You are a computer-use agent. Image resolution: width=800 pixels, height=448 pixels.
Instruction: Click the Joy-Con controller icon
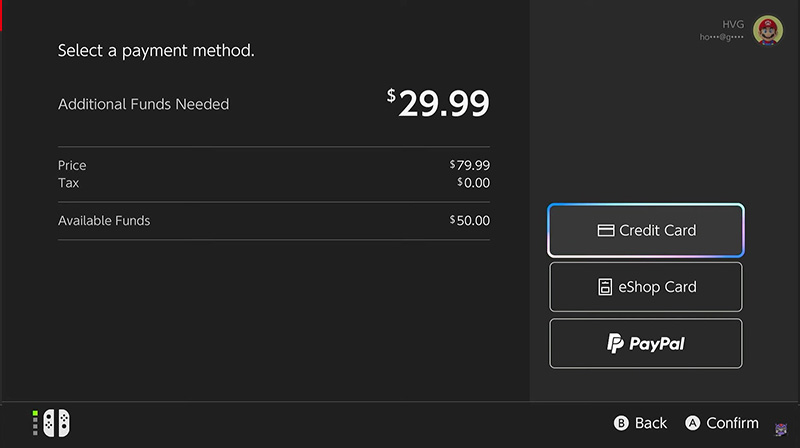[56, 423]
